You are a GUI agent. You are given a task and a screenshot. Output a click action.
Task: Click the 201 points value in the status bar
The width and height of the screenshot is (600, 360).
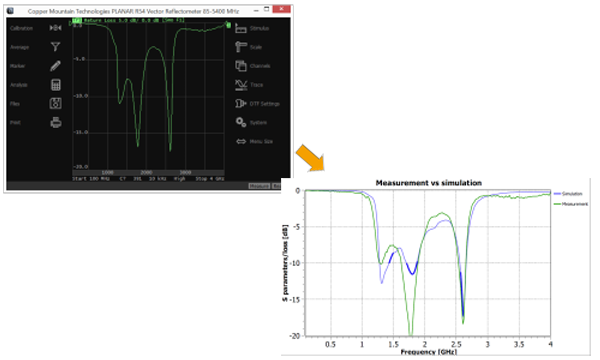coord(137,179)
